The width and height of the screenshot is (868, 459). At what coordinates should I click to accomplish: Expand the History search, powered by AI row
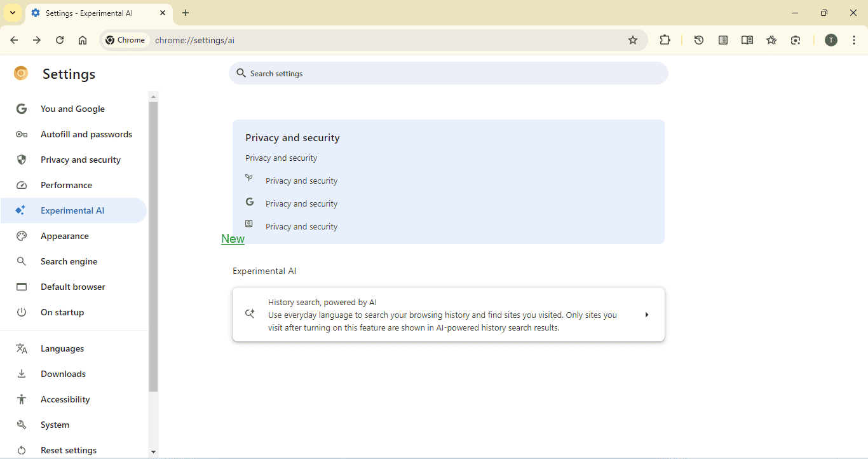click(449, 315)
